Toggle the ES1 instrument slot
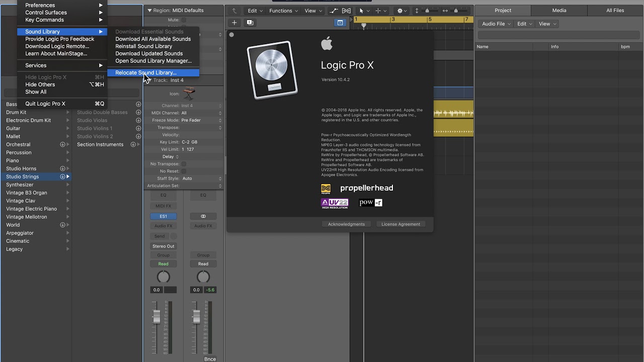The image size is (644, 362). [x=164, y=216]
